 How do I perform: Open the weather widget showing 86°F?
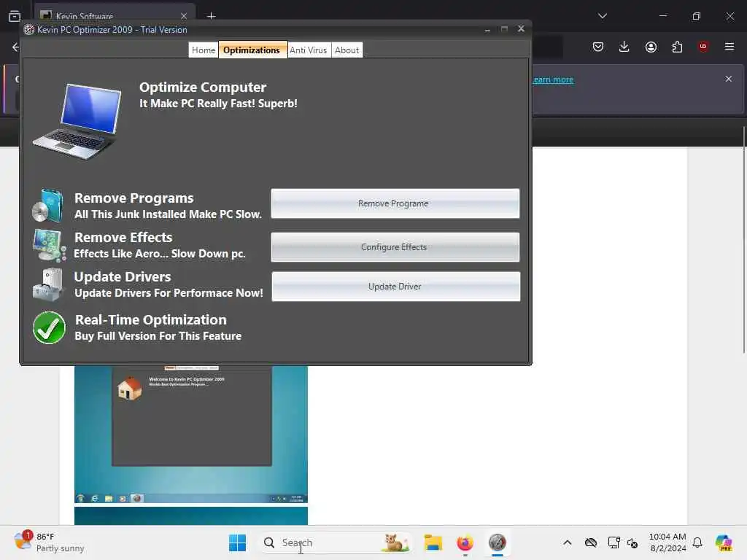[x=49, y=542]
